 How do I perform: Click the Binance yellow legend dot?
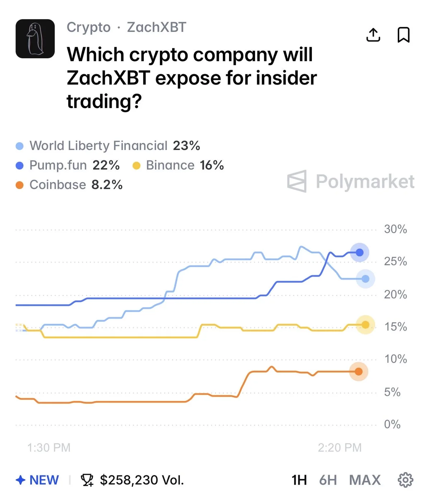tap(137, 165)
